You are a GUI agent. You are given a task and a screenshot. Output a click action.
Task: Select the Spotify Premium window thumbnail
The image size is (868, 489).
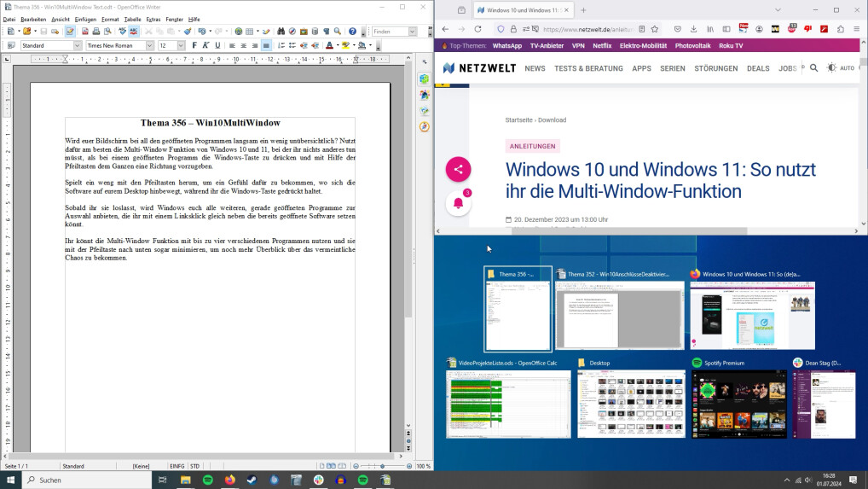pos(738,403)
